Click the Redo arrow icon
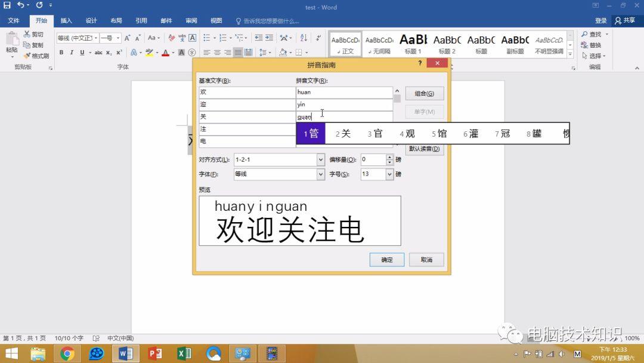Viewport: 644px width, 363px height. [x=39, y=5]
